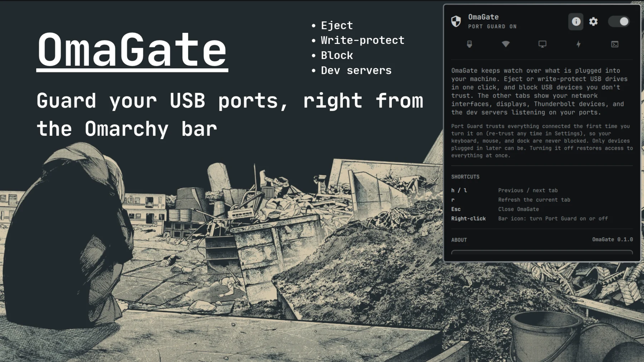644x362 pixels.
Task: Click the PORT GUARD ON status label
Action: pos(492,26)
